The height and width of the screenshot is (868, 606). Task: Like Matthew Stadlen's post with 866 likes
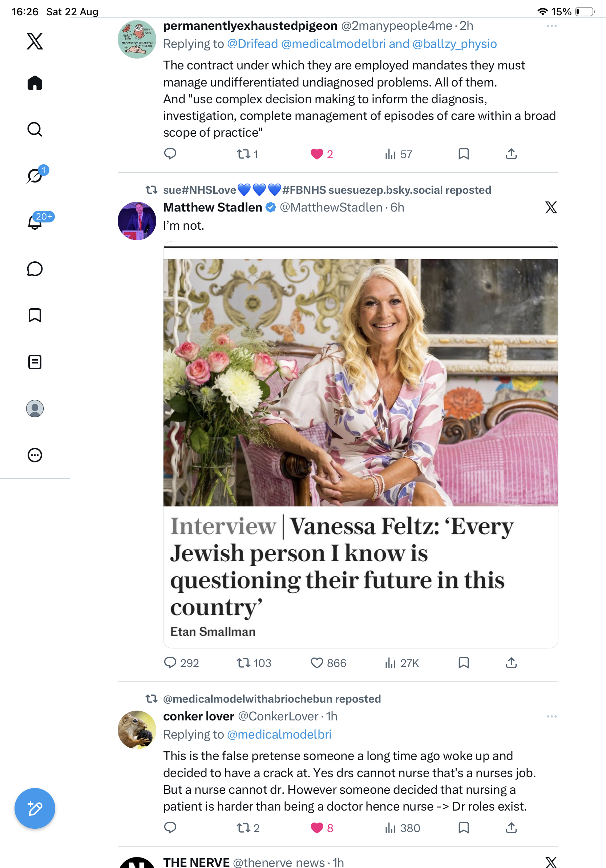pos(317,663)
